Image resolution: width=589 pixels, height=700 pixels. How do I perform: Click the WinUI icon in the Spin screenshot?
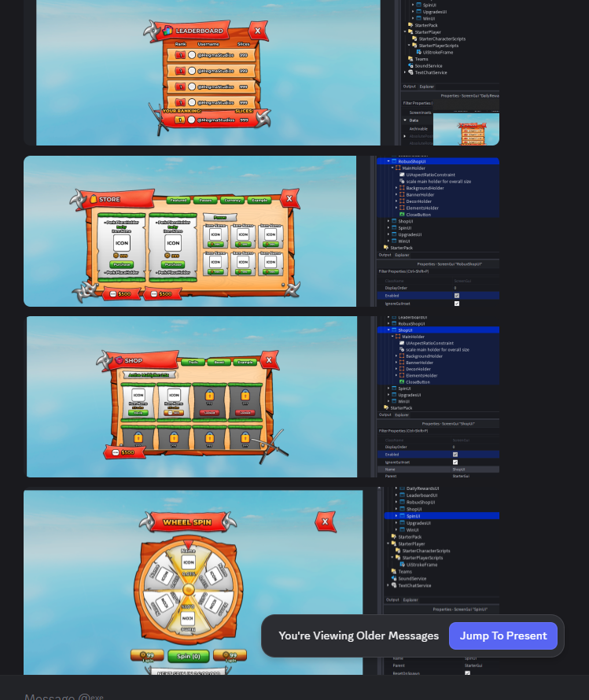click(x=402, y=530)
